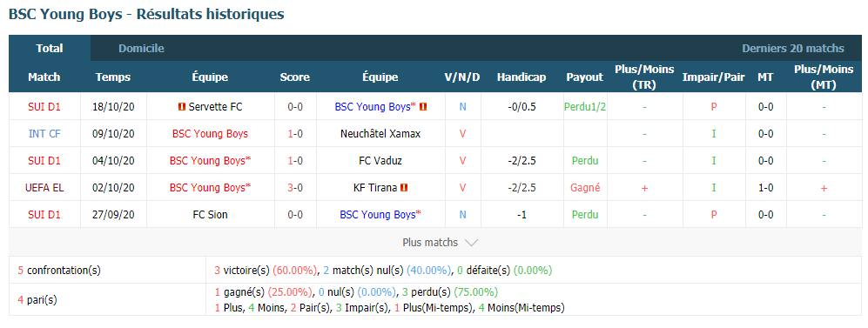The width and height of the screenshot is (868, 328).
Task: Click the Impair/Pair column header
Action: (714, 77)
